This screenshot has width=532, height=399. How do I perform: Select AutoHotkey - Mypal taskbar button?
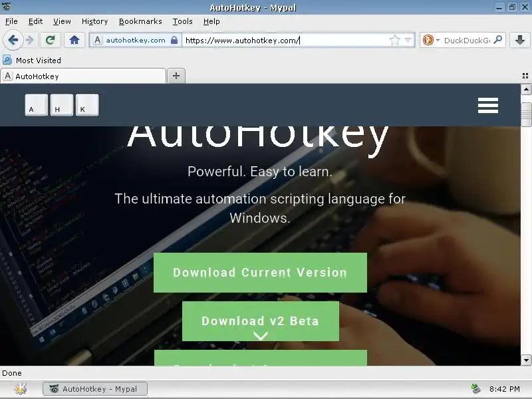95,388
